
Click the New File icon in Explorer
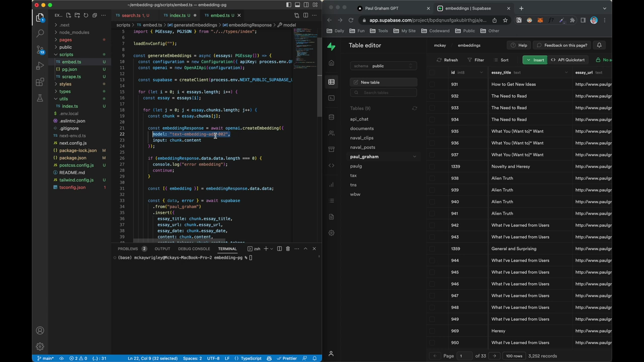click(69, 16)
